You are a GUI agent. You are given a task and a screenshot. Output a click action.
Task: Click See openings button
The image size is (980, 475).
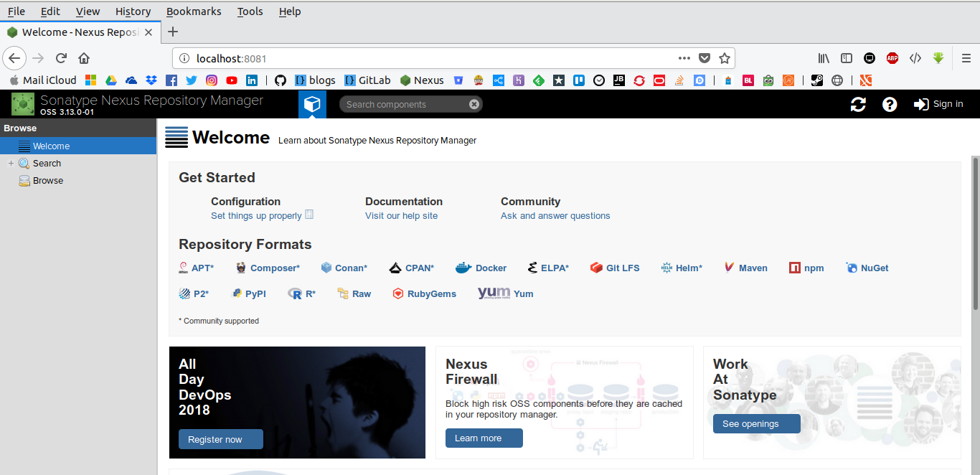[757, 424]
